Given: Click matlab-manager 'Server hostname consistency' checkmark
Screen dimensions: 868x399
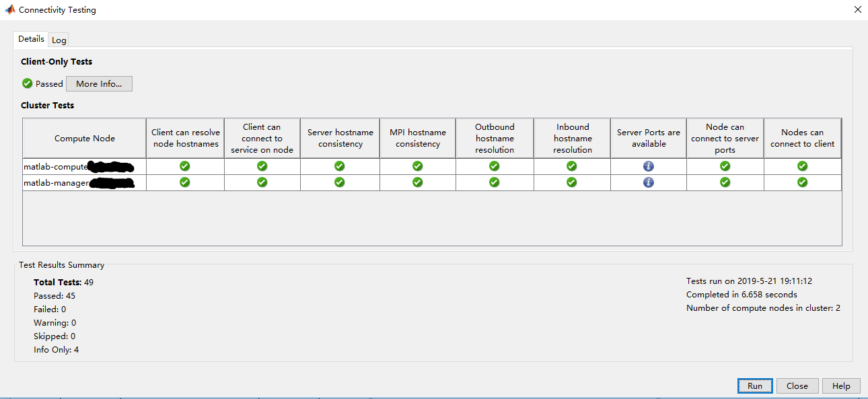Looking at the screenshot, I should point(340,182).
